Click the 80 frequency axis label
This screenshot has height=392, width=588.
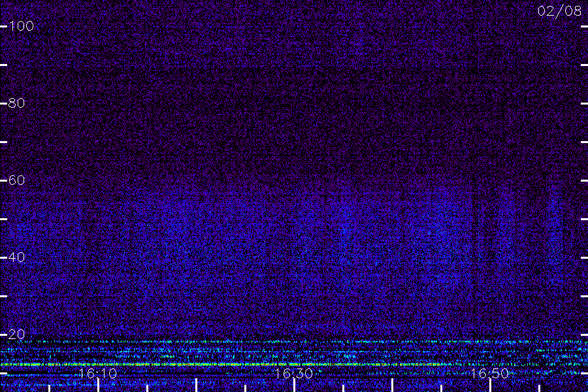coord(16,103)
